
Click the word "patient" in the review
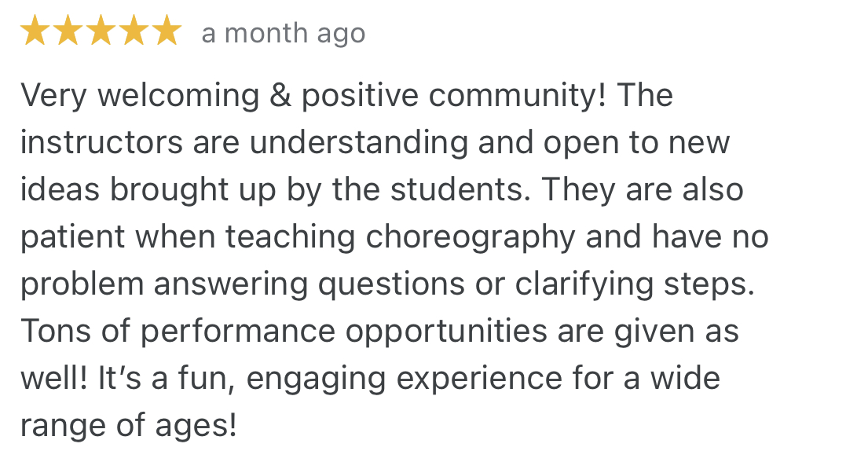(72, 237)
